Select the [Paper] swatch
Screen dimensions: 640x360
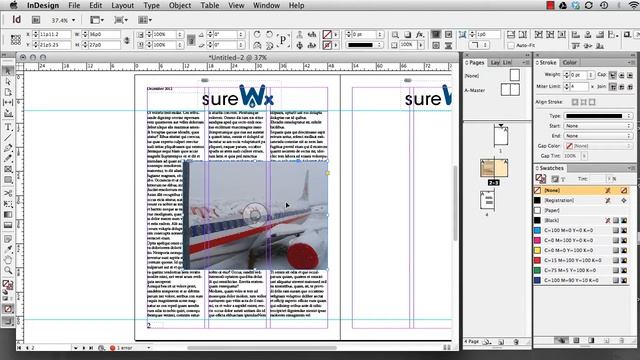click(582, 210)
